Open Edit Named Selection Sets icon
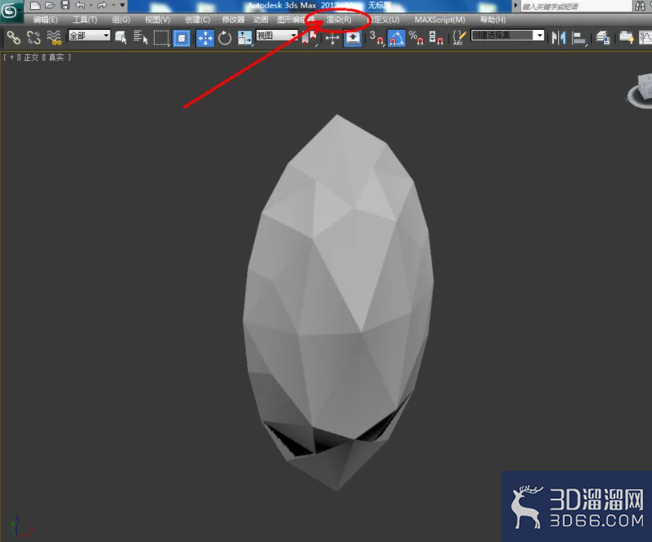The image size is (652, 542). point(459,38)
